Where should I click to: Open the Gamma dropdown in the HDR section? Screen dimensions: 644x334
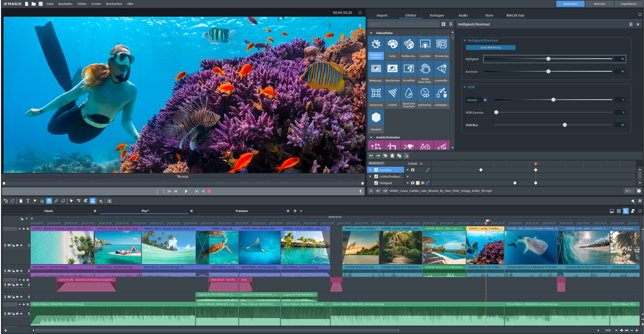click(485, 100)
